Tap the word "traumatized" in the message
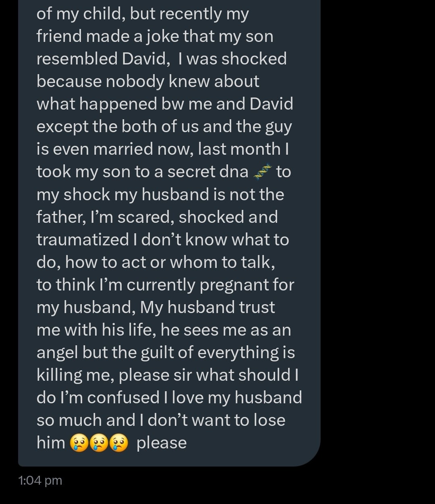Screen dimensions: 435x504 [x=83, y=240]
